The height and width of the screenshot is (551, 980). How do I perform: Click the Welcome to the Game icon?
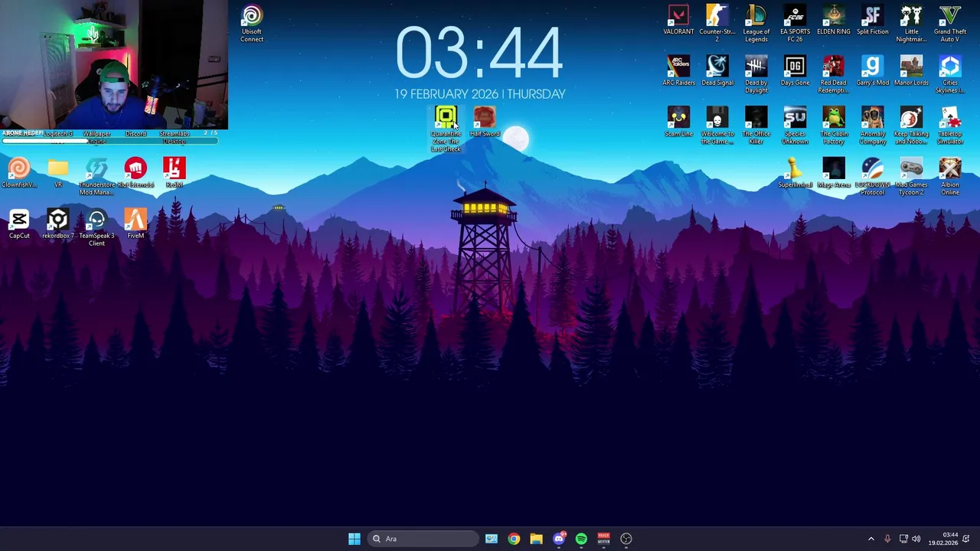(717, 126)
